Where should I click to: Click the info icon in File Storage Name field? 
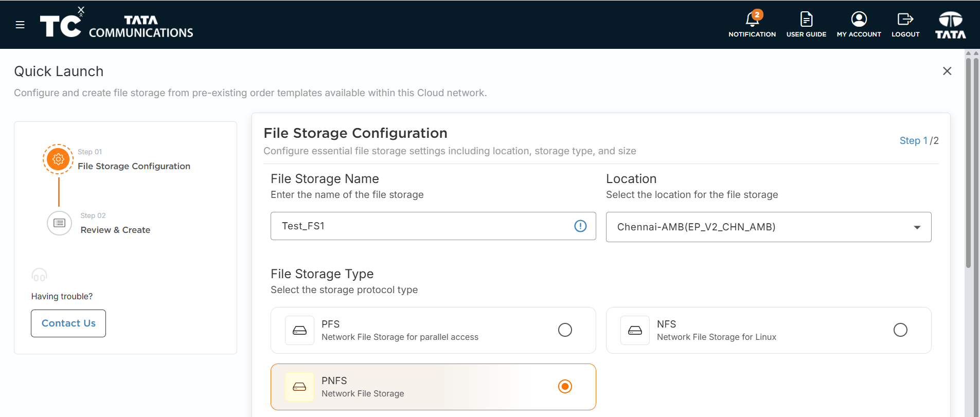point(580,226)
